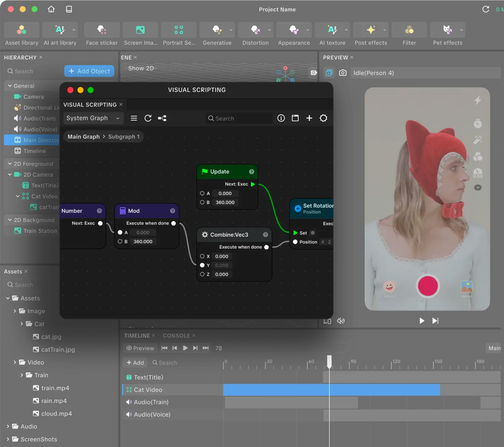Go to Main Graph breadcrumb

click(x=84, y=137)
